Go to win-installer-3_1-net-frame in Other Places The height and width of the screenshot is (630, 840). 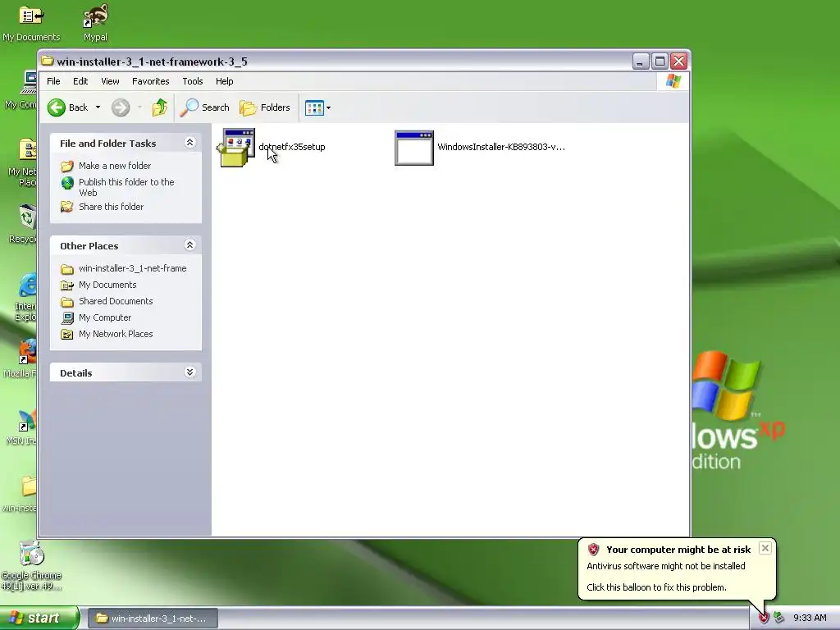[x=132, y=268]
